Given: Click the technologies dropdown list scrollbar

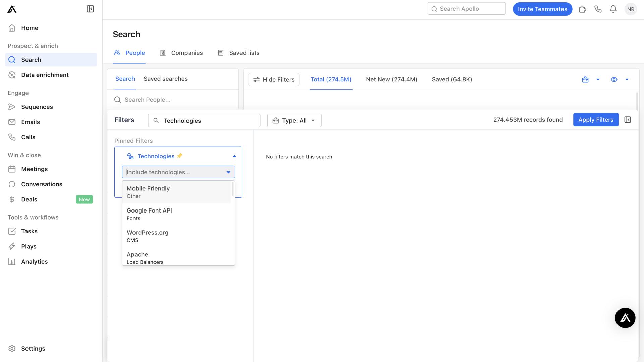Looking at the screenshot, I should pos(232,189).
